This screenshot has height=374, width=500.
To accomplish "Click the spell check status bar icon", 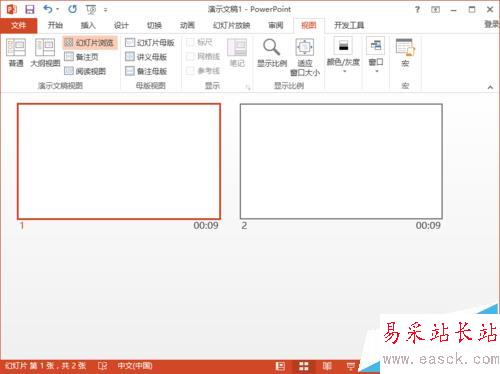I will tap(102, 366).
